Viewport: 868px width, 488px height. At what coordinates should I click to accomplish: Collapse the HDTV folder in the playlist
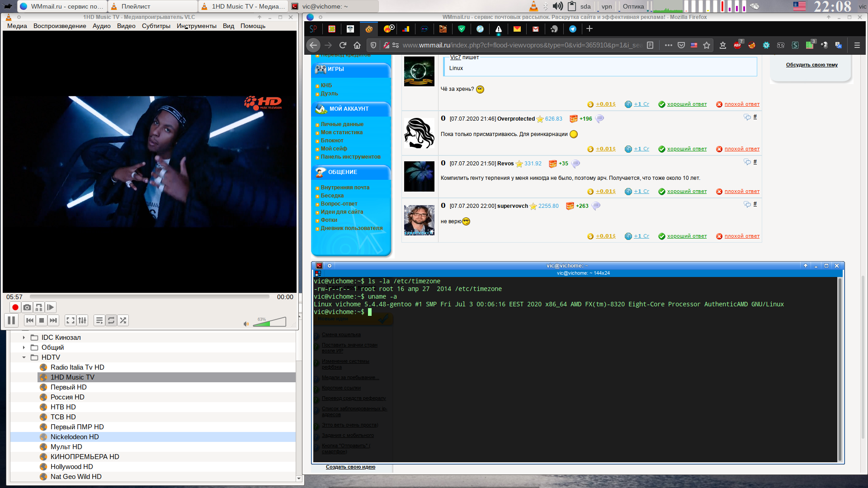[x=24, y=357]
